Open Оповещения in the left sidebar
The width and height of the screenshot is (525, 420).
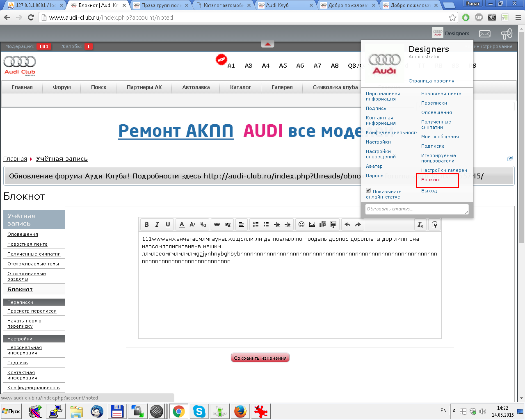tap(23, 234)
